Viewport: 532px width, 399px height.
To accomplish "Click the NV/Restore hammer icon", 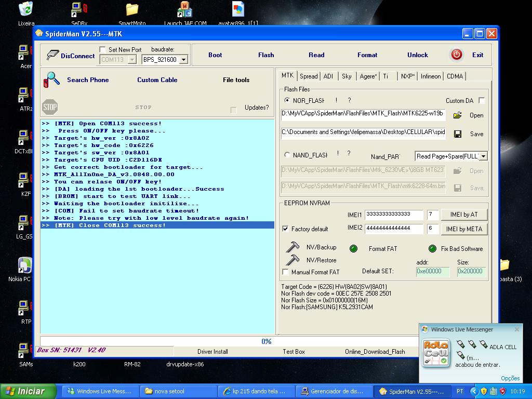I will [292, 260].
